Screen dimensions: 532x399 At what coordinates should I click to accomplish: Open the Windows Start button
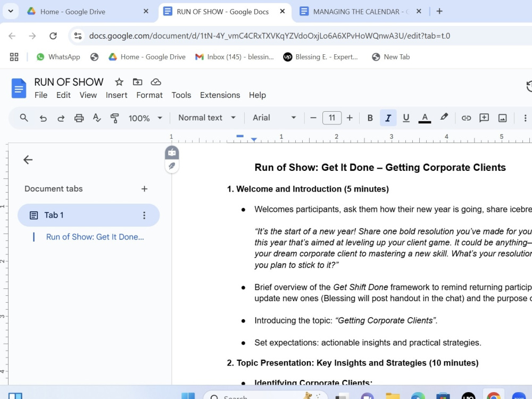pos(188,396)
